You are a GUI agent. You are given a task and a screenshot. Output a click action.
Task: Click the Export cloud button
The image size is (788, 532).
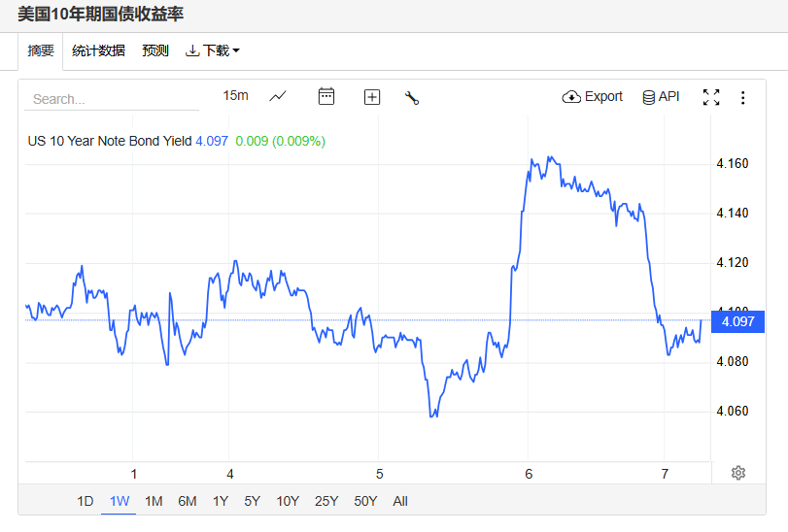(592, 96)
